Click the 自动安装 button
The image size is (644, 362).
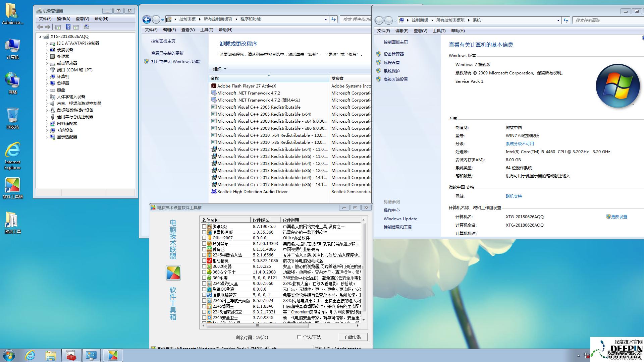coord(353,337)
